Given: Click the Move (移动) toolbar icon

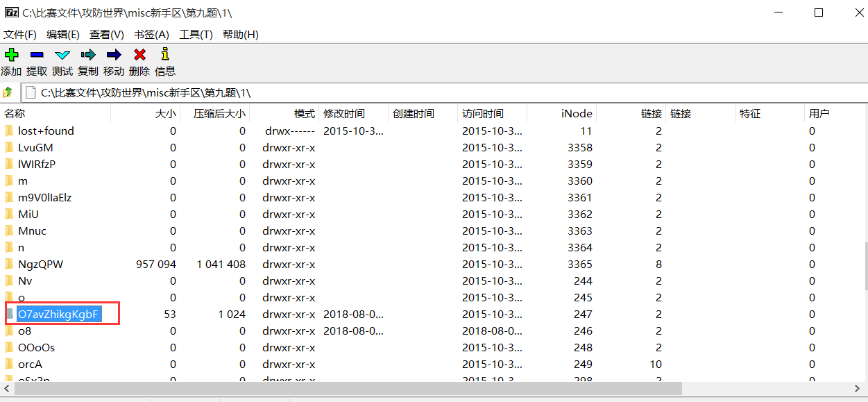Looking at the screenshot, I should (x=113, y=54).
